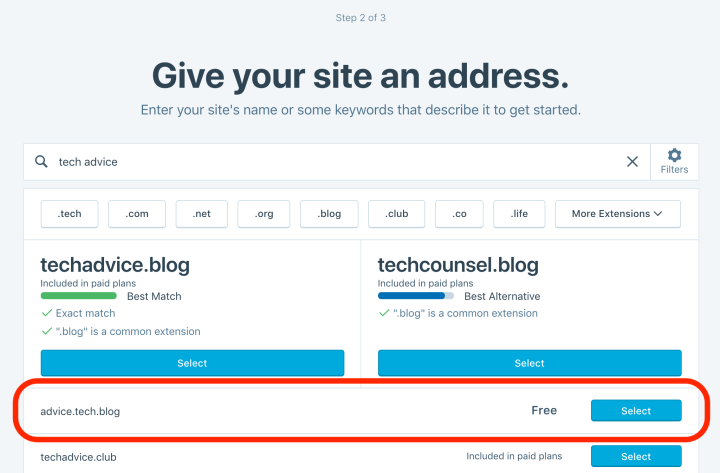Pick the .life extension filter
This screenshot has width=720, height=473.
pos(518,214)
